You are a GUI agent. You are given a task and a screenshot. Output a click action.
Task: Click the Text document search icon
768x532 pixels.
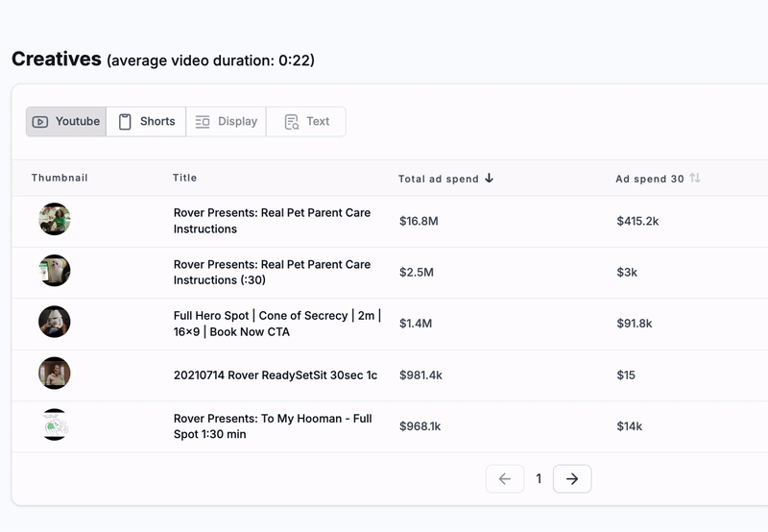[x=292, y=122]
